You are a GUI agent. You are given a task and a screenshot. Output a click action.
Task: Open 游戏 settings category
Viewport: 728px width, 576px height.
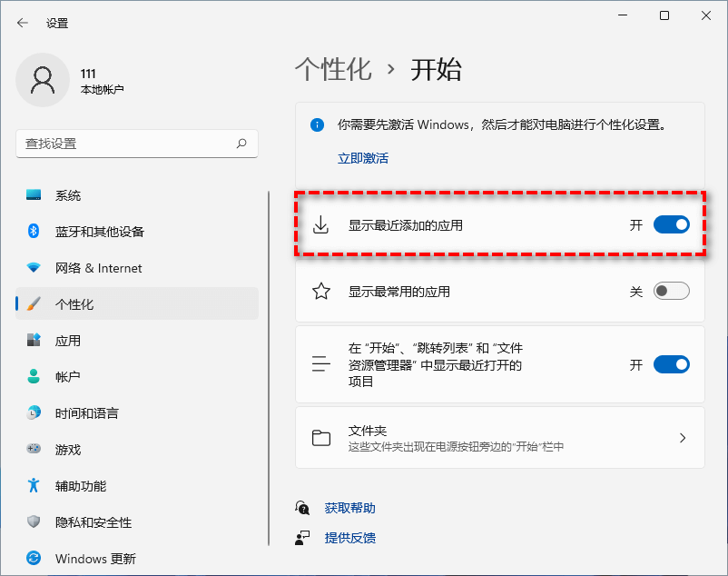[137, 449]
